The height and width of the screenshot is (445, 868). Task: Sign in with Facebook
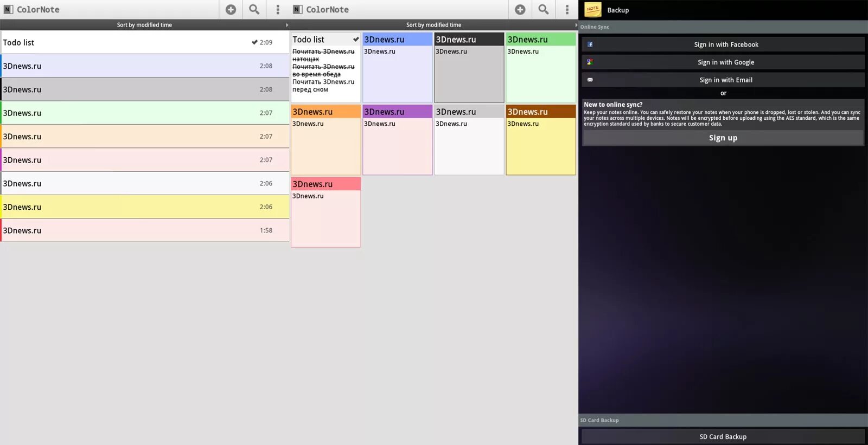723,44
